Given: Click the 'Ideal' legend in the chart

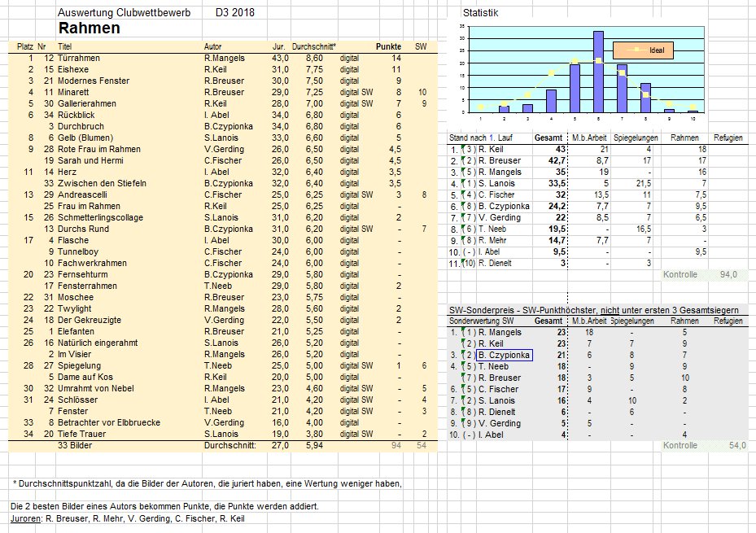Looking at the screenshot, I should 643,50.
